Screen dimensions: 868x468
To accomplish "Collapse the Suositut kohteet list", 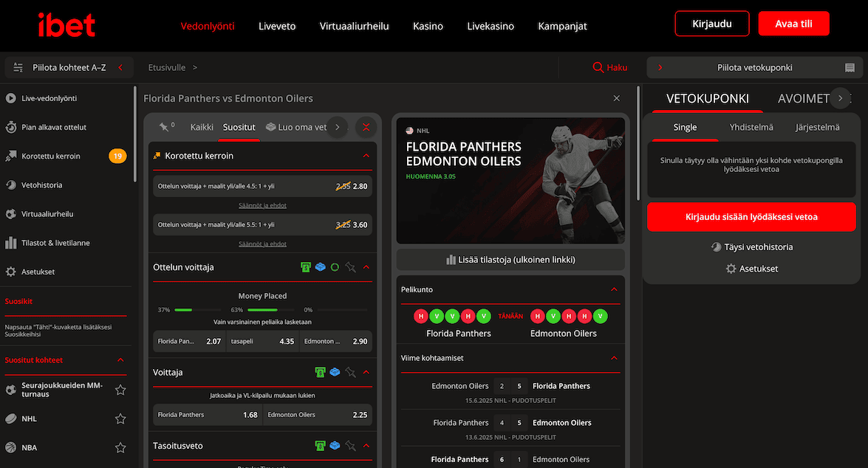I will click(x=120, y=360).
